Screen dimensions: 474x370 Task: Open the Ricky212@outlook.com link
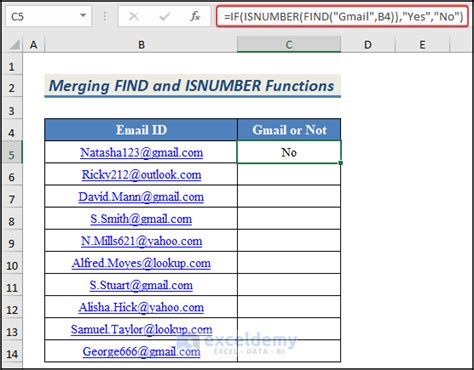(x=141, y=175)
